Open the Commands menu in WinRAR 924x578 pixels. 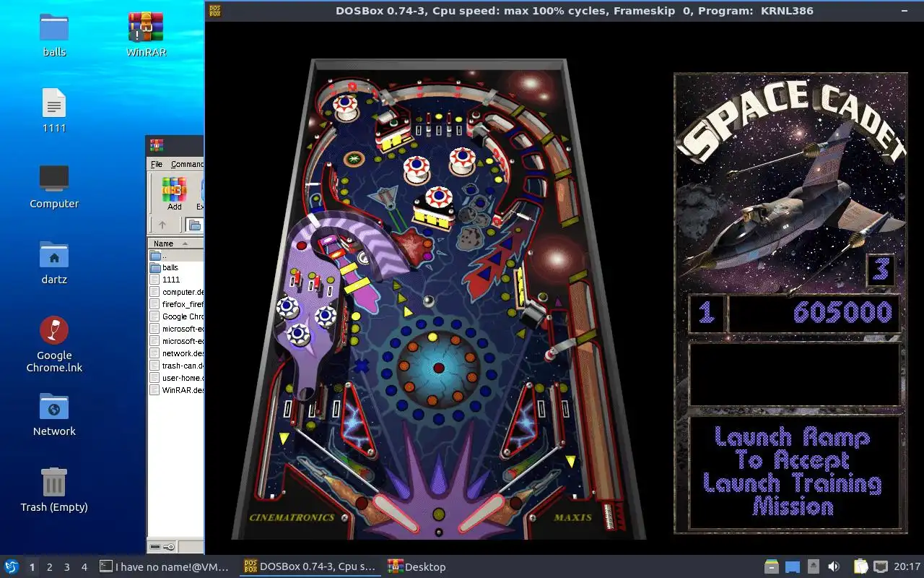point(187,164)
